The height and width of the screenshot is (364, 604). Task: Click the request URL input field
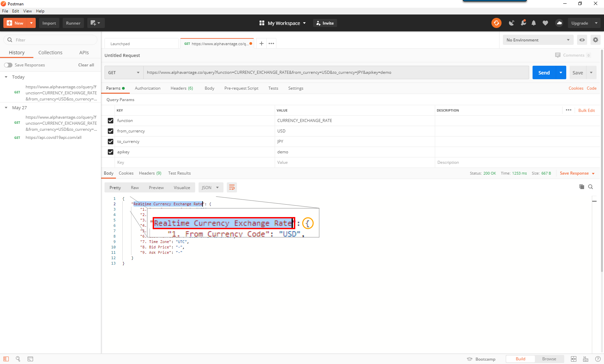(x=336, y=72)
